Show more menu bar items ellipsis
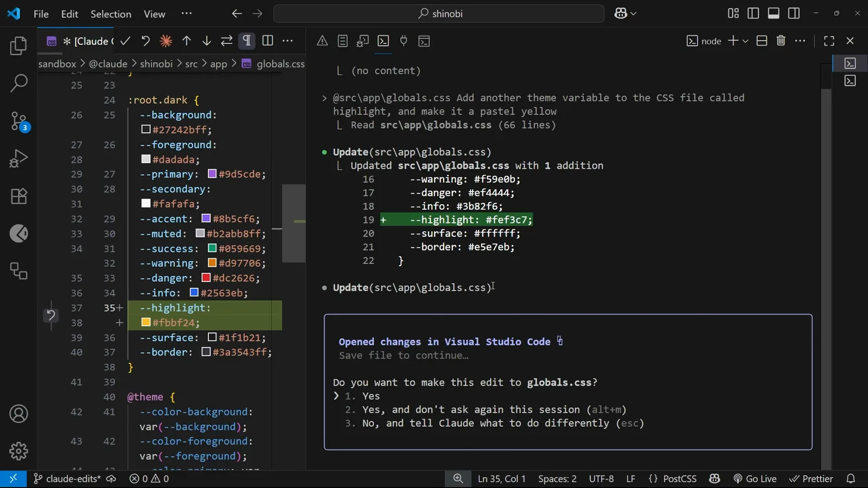Viewport: 868px width, 488px height. click(x=187, y=14)
